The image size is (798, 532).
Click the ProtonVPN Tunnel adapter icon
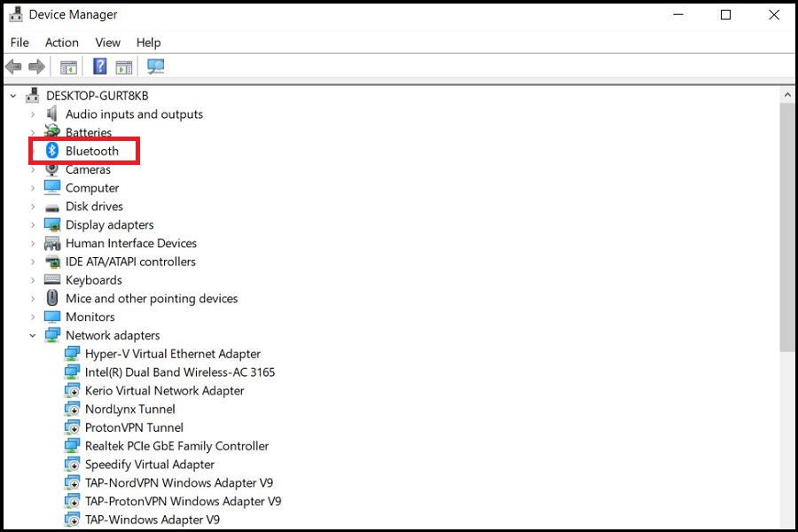pyautogui.click(x=72, y=427)
